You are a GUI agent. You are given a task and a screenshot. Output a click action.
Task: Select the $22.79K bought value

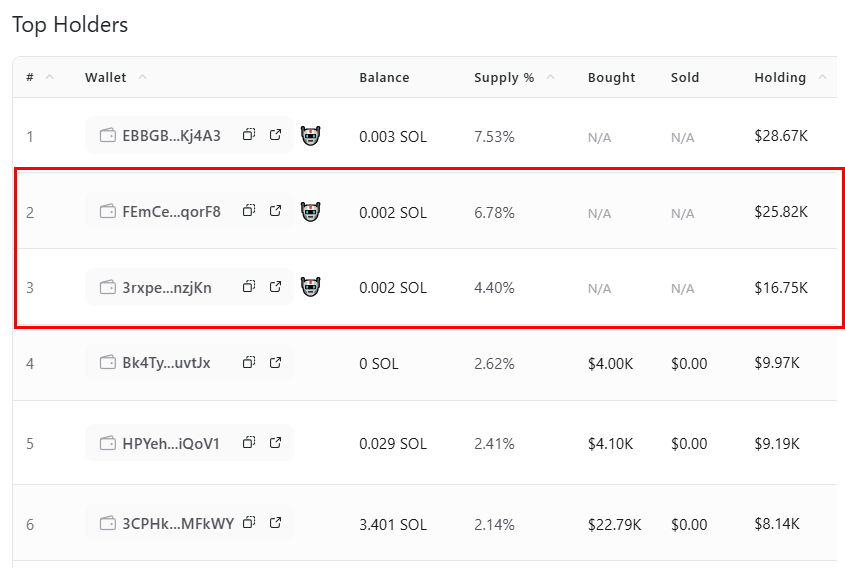[x=614, y=524]
